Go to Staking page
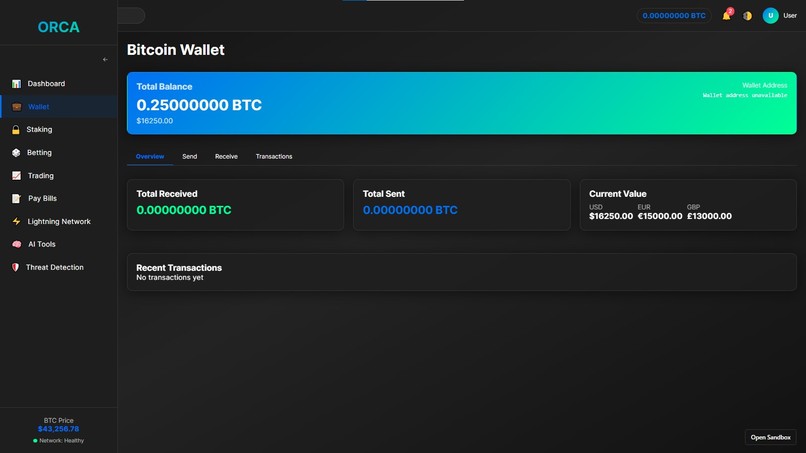This screenshot has height=453, width=806. pos(59,130)
